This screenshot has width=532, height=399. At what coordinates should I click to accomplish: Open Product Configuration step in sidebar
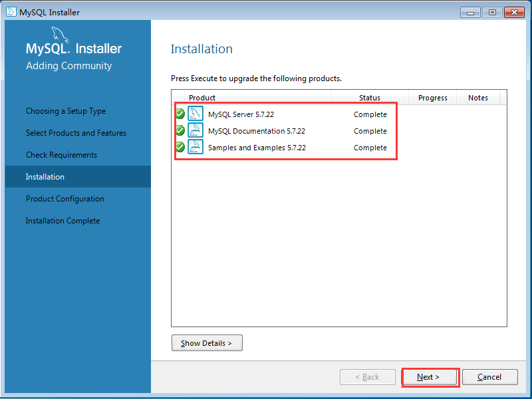(x=65, y=199)
